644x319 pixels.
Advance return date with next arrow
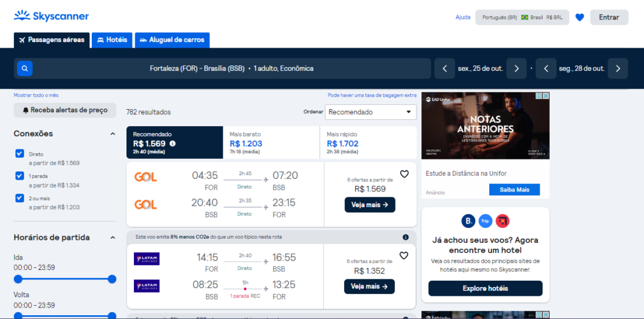[618, 68]
